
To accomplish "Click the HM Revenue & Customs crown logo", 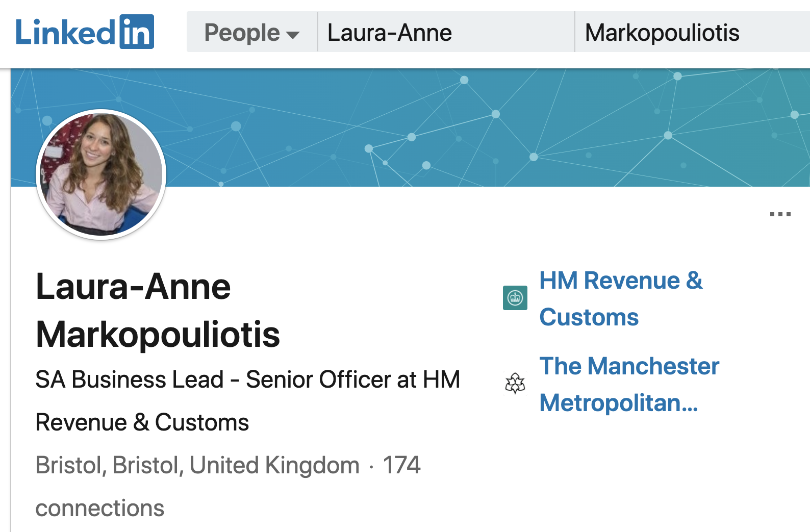I will point(515,298).
